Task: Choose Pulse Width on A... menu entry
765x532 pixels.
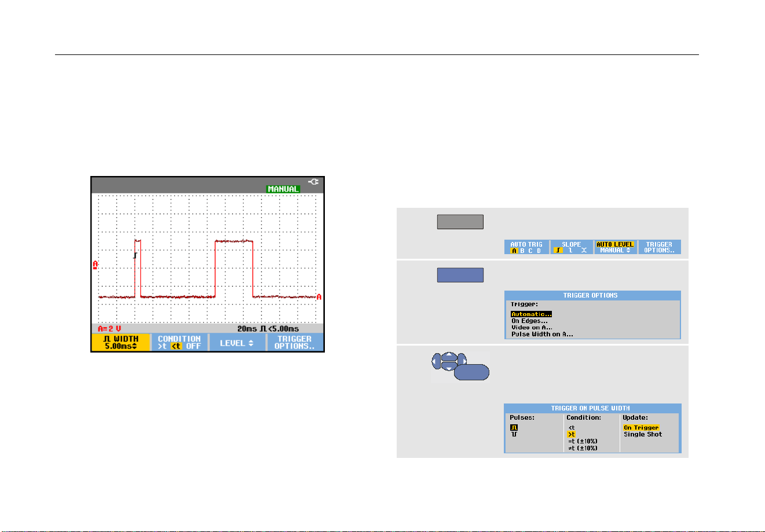Action: tap(542, 334)
